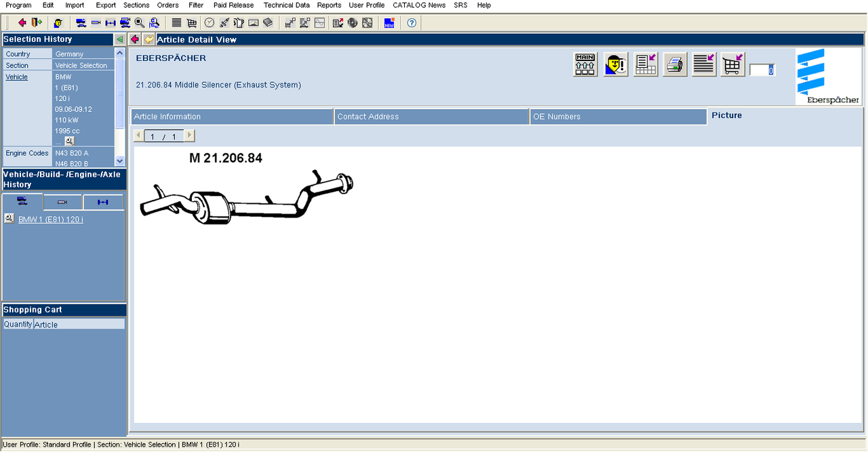Click the face with exclamation info icon
The image size is (868, 452).
[616, 65]
